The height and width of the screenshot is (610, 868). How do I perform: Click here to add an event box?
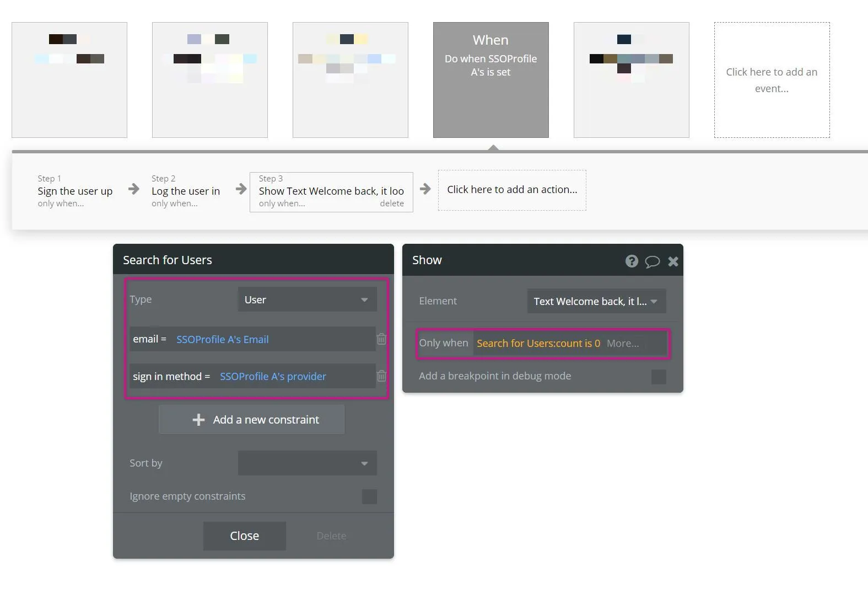772,80
